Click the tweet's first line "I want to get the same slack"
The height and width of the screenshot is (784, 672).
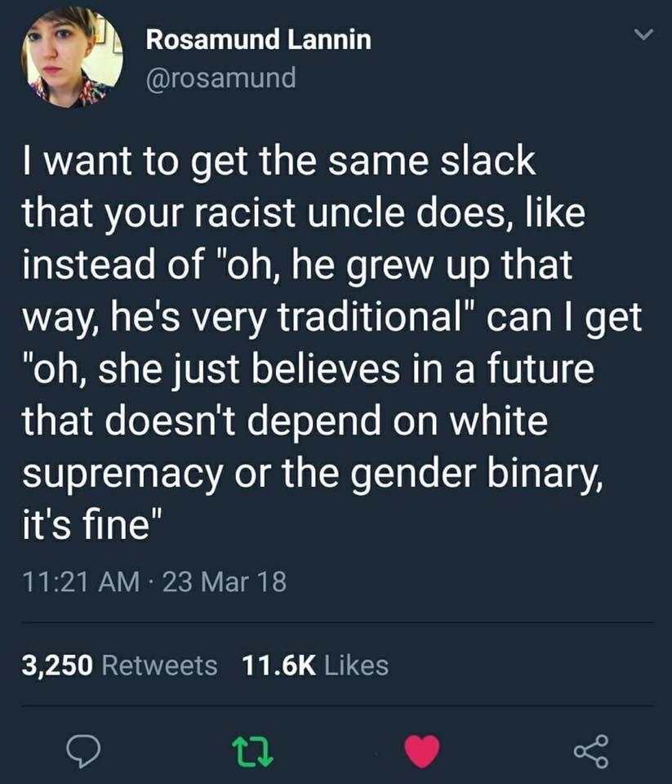[278, 161]
